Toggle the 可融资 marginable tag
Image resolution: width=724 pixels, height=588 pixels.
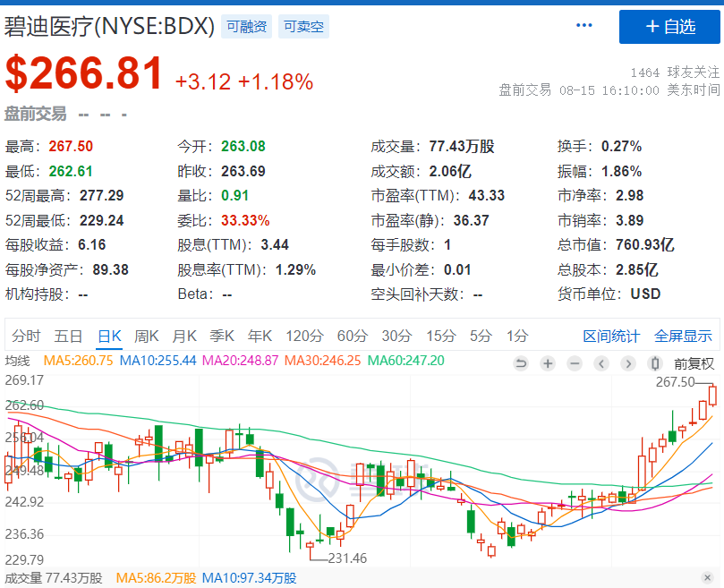click(x=247, y=26)
